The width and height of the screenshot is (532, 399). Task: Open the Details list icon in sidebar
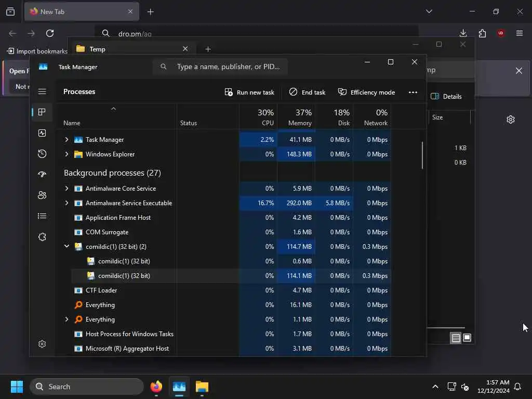(x=42, y=216)
